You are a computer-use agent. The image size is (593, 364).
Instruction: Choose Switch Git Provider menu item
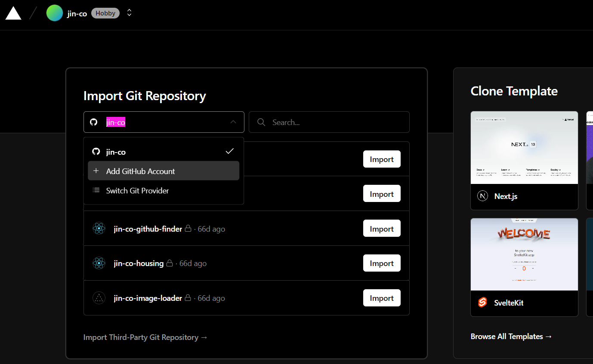164,190
